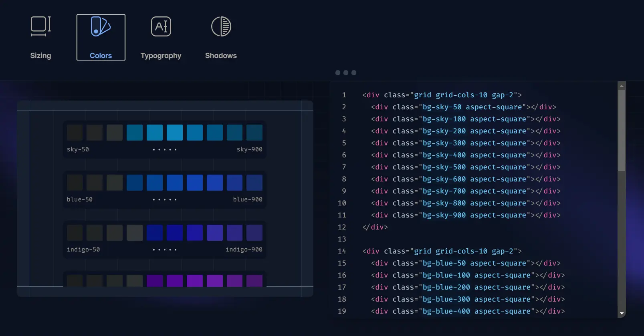Open the Typography tab label
The width and height of the screenshot is (644, 336).
(161, 56)
